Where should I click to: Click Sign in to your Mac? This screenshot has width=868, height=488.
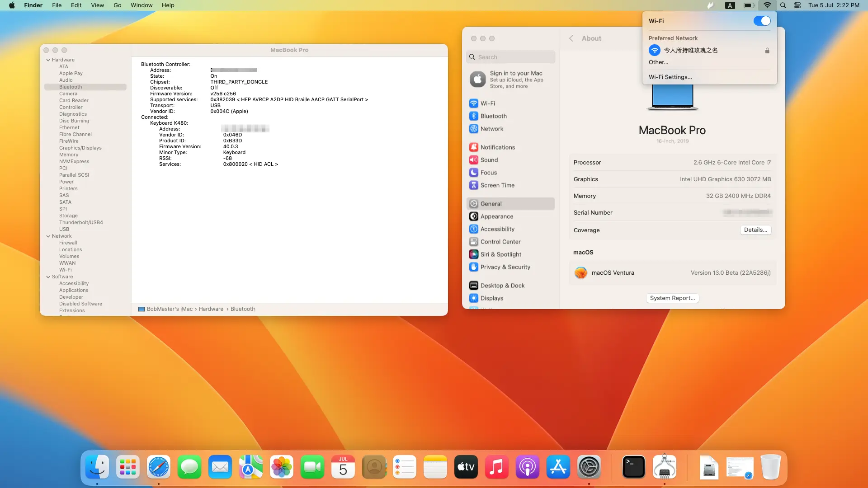tap(516, 73)
